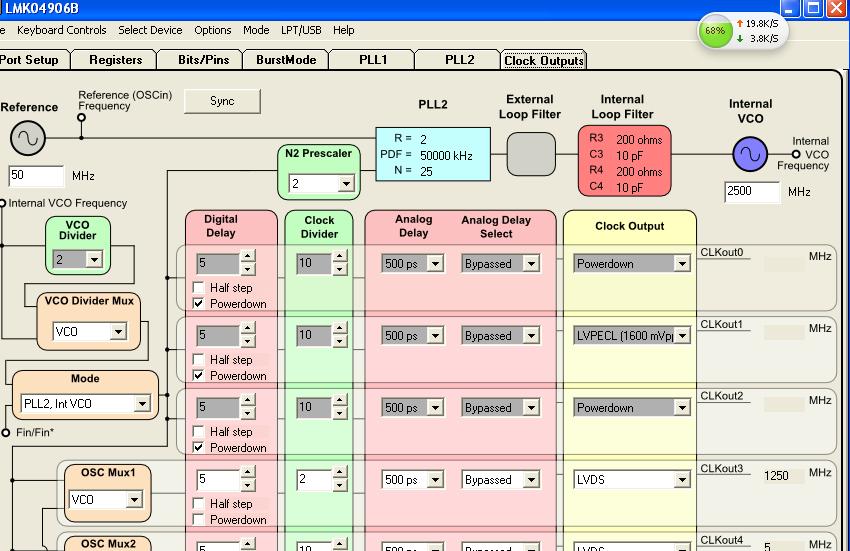Viewport: 850px width, 551px height.
Task: Click the External Loop Filter gray block
Action: click(531, 155)
